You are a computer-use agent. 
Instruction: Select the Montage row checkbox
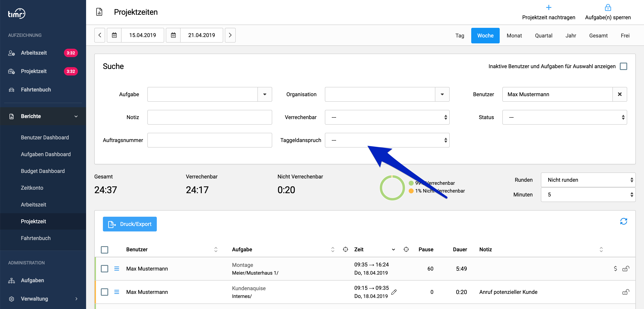click(105, 268)
